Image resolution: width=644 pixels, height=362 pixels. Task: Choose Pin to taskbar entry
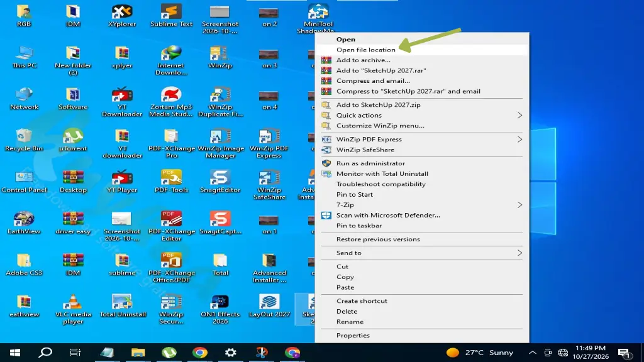pos(422,226)
